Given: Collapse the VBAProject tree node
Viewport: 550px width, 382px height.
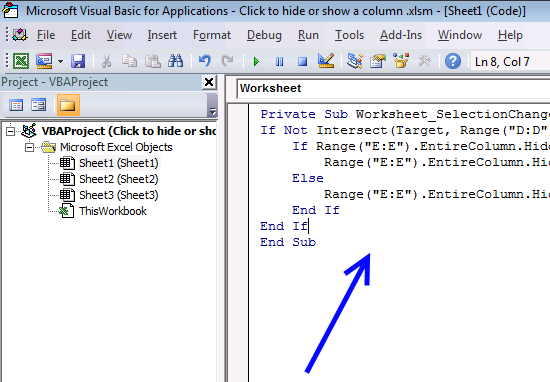Looking at the screenshot, I should click(11, 131).
